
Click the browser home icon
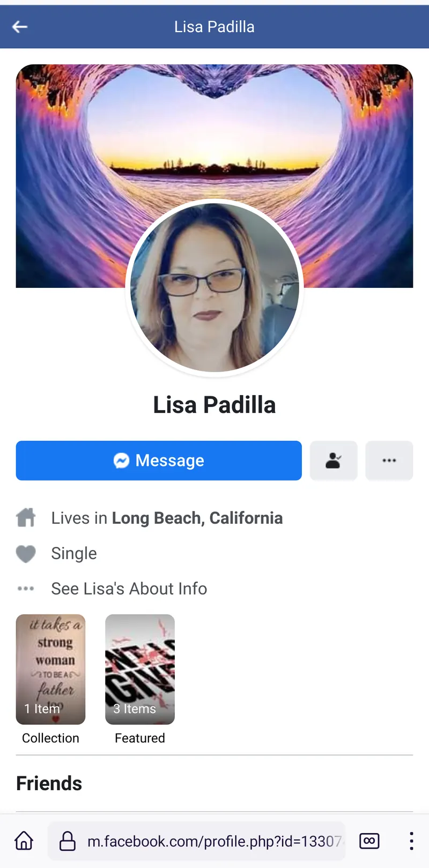(24, 841)
